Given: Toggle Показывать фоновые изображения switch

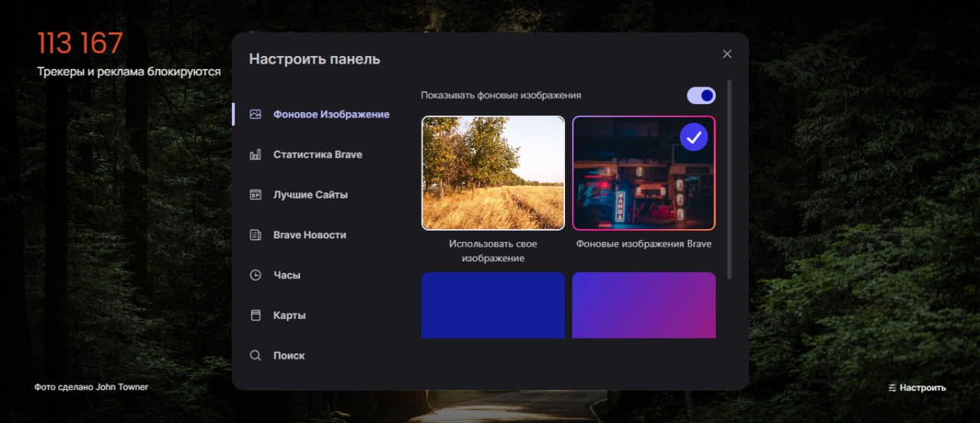Looking at the screenshot, I should (x=701, y=95).
